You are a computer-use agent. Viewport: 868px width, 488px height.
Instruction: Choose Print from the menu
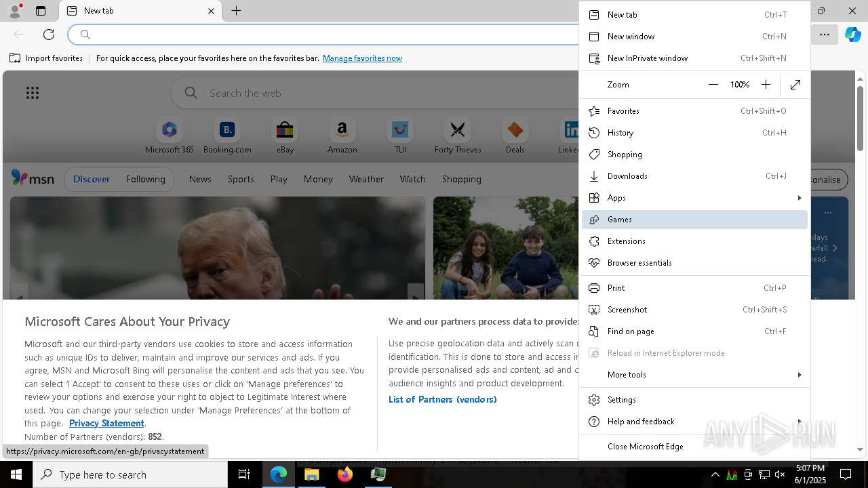[x=694, y=288]
